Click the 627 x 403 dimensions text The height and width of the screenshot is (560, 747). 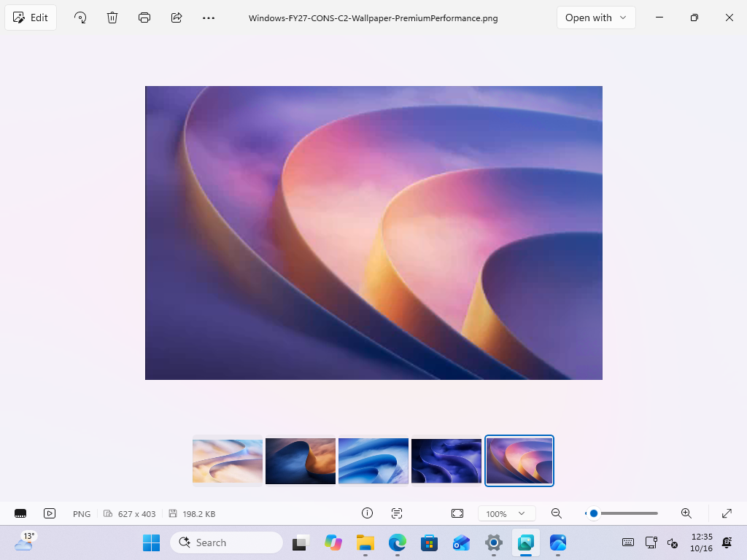tap(136, 514)
